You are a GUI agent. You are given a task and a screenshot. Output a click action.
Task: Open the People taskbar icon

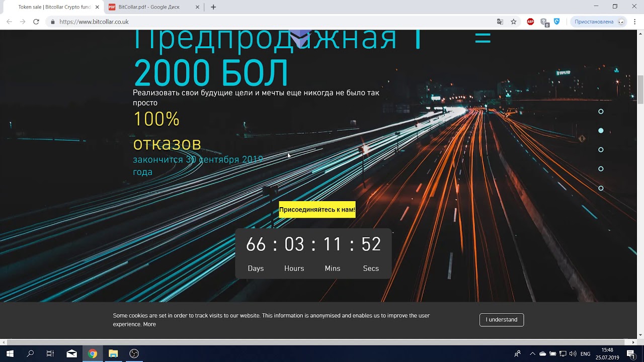coord(517,354)
